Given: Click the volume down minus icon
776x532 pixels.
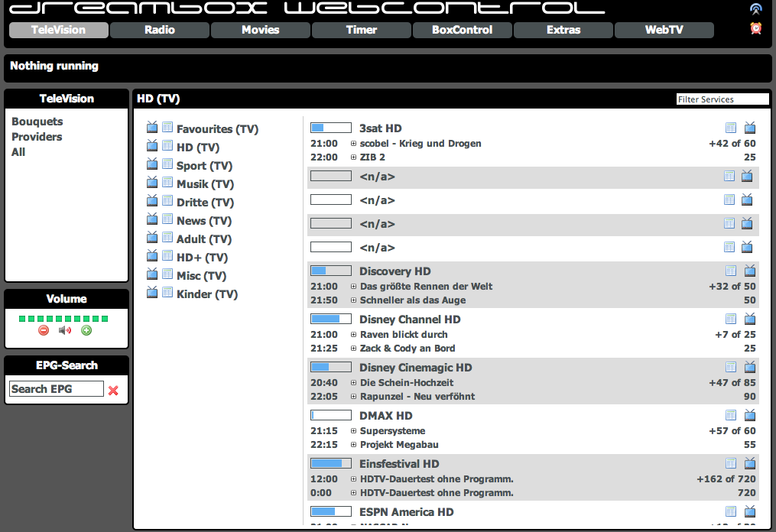Looking at the screenshot, I should click(x=44, y=330).
